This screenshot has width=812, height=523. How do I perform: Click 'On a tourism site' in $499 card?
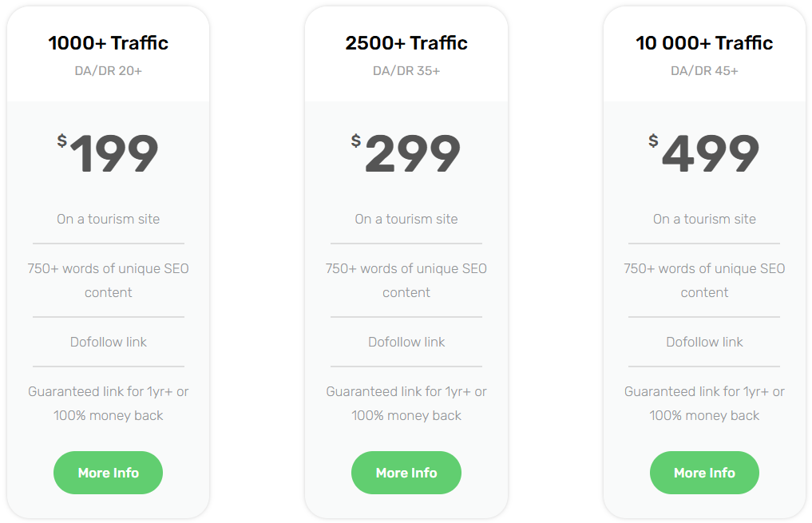(x=704, y=219)
